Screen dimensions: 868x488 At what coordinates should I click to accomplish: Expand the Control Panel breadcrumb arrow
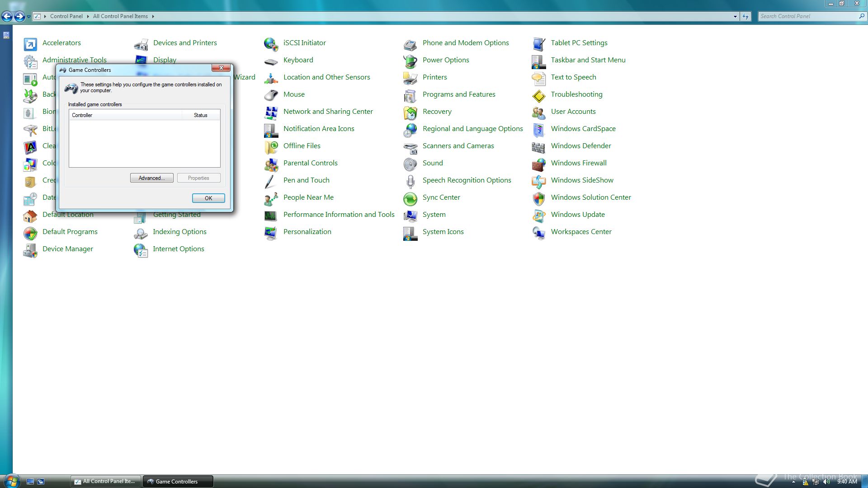[88, 16]
